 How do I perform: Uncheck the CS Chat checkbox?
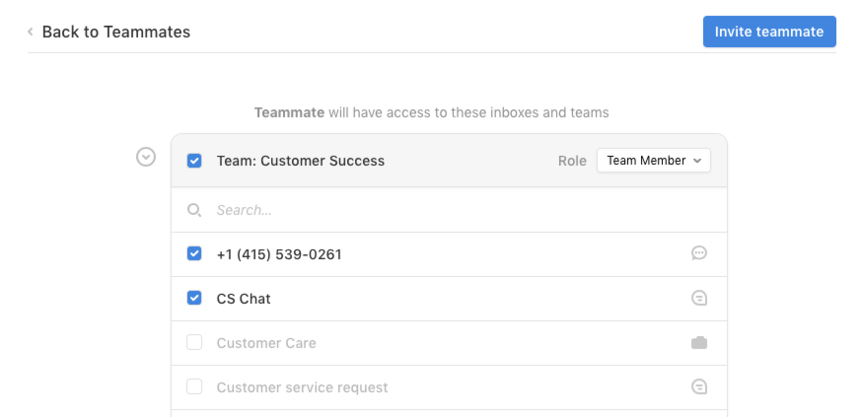[194, 298]
